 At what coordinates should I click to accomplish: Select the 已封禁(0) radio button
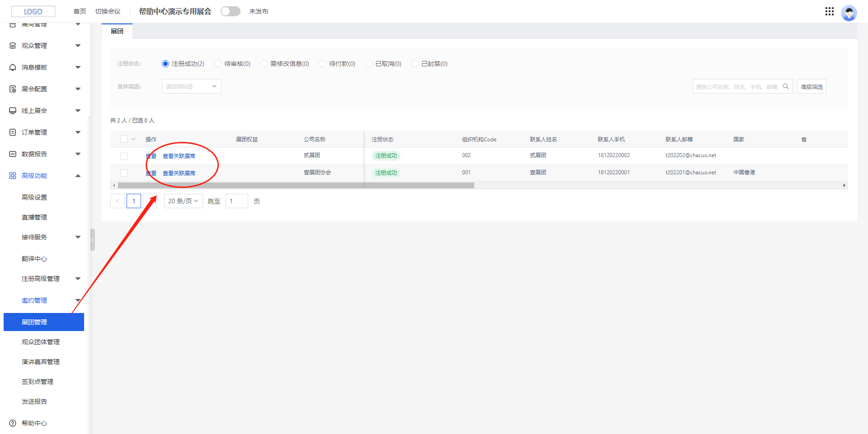click(x=415, y=64)
